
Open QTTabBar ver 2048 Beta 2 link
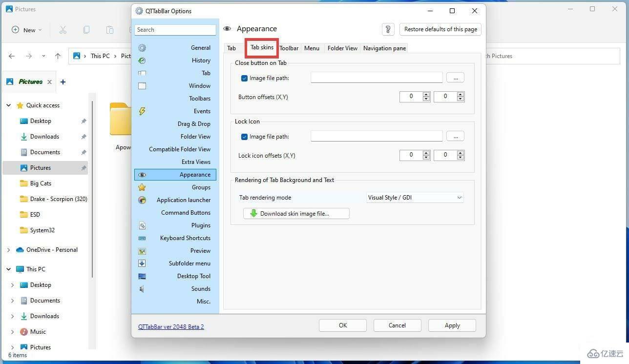[171, 326]
